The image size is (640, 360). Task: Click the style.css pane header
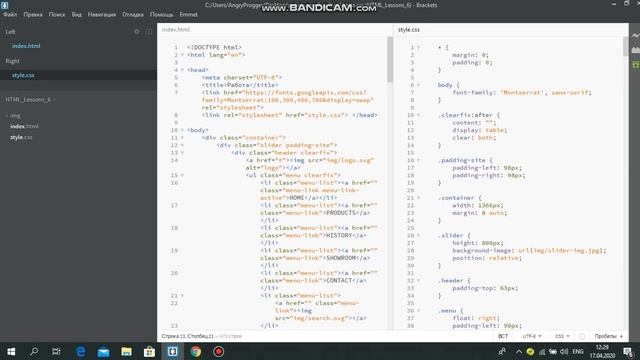coord(409,29)
